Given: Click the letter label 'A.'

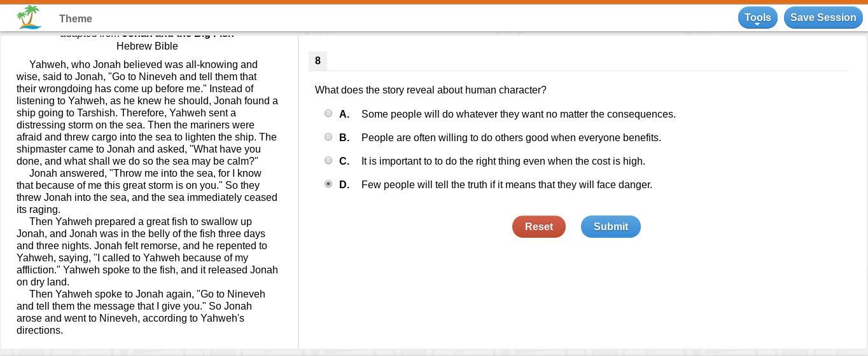Looking at the screenshot, I should click(x=344, y=114).
